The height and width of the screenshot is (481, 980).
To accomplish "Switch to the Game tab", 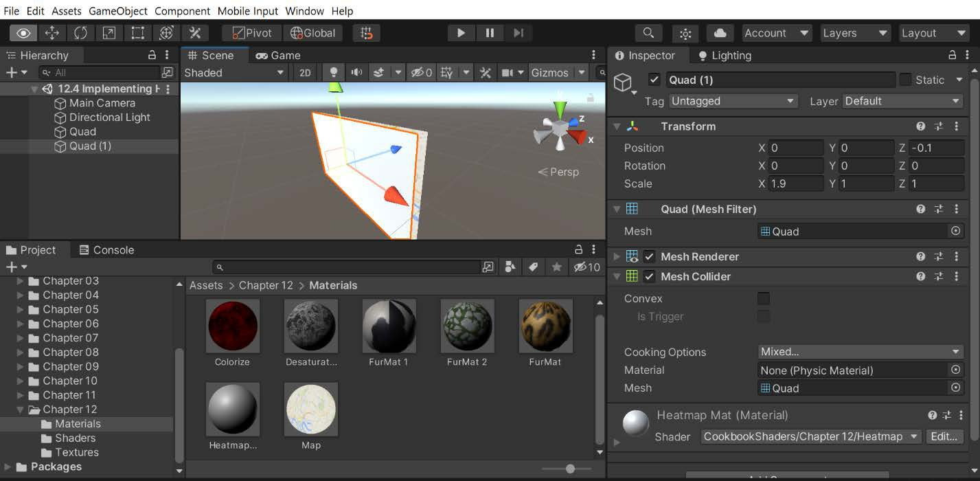I will click(278, 55).
